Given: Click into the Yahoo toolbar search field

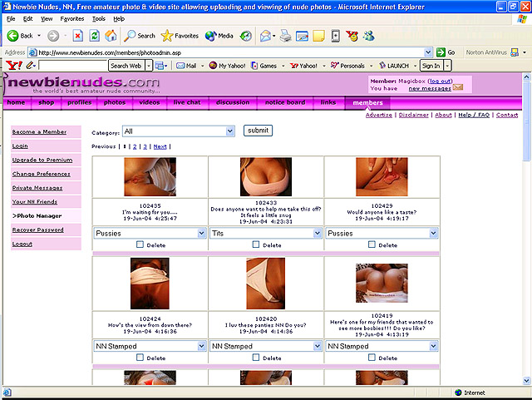Looking at the screenshot, I should point(73,65).
